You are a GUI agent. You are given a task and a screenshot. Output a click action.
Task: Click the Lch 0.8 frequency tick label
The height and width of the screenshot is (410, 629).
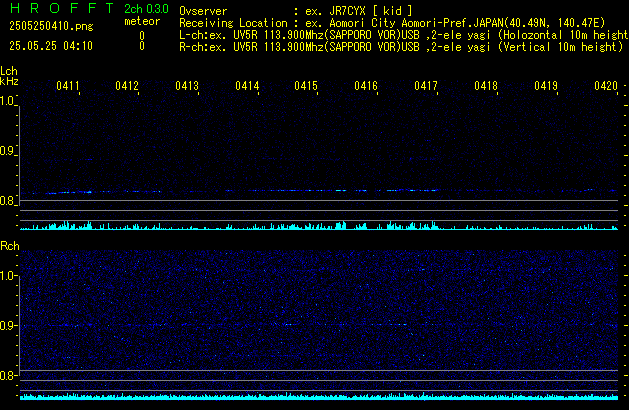(x=7, y=201)
